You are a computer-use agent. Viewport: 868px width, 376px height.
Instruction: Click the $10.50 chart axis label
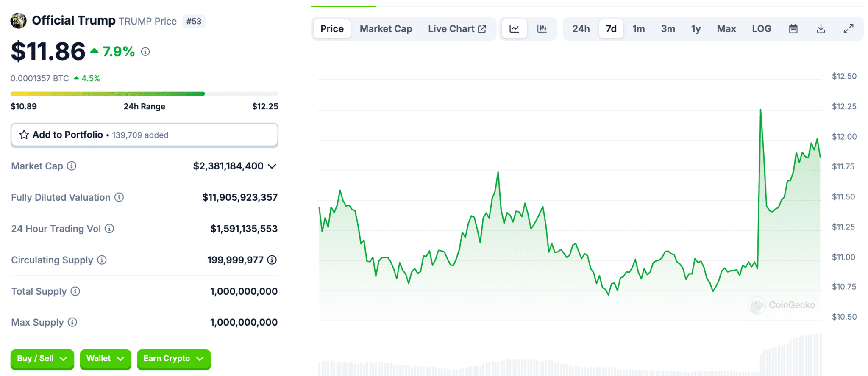844,317
